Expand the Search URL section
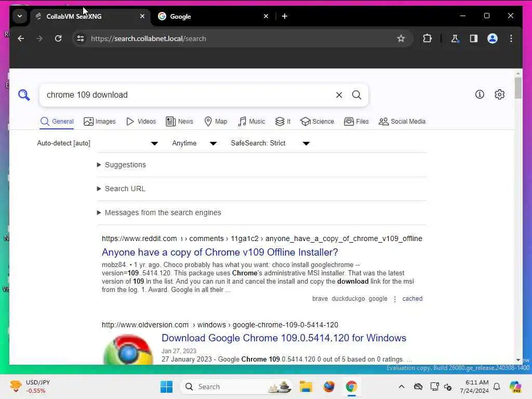532x399 pixels. tap(122, 189)
